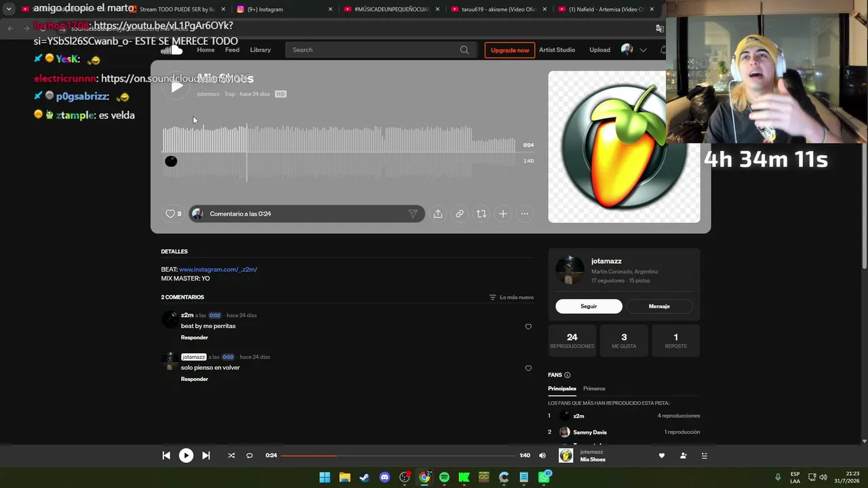Image resolution: width=868 pixels, height=488 pixels.
Task: Open the jotamazz artist profile name
Action: pos(606,261)
